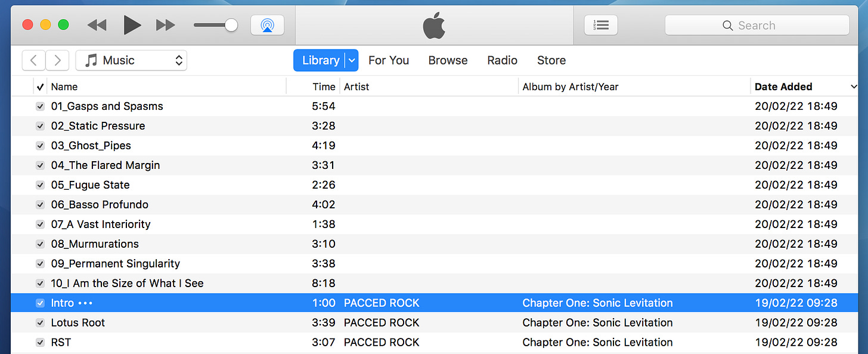Click the checkmark column header
This screenshot has height=354, width=868.
pyautogui.click(x=40, y=87)
